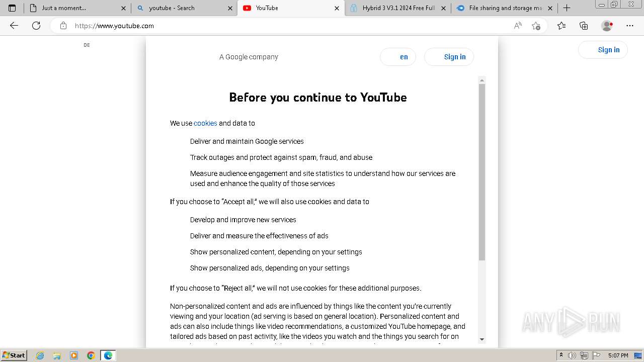644x362 pixels.
Task: Click the dialog scrollbar down arrow
Action: [482, 339]
